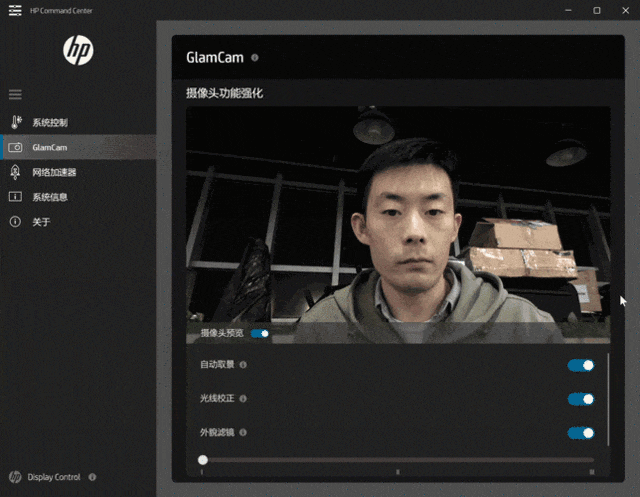Click the 光线校正 label text
This screenshot has height=497, width=640.
tap(217, 398)
